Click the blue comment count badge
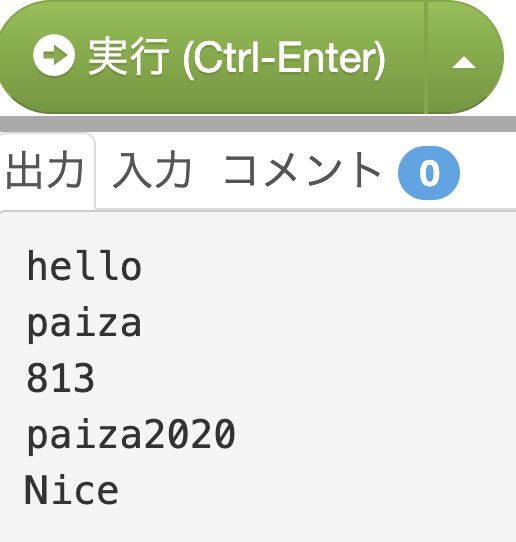 [429, 173]
